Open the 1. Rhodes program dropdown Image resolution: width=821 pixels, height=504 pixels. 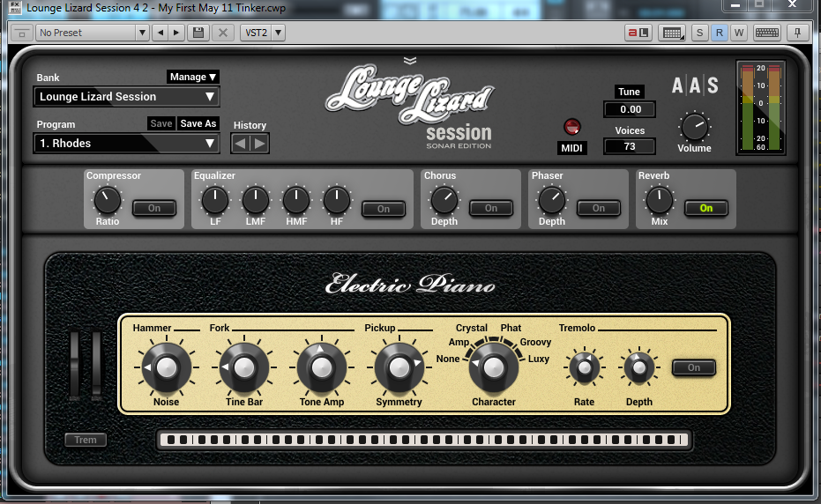pyautogui.click(x=127, y=143)
